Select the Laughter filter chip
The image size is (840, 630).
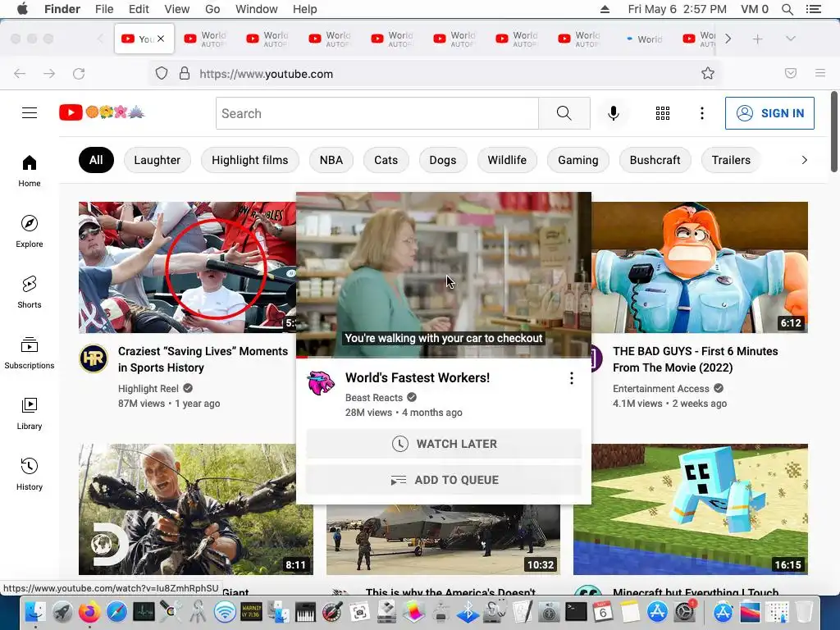point(157,160)
